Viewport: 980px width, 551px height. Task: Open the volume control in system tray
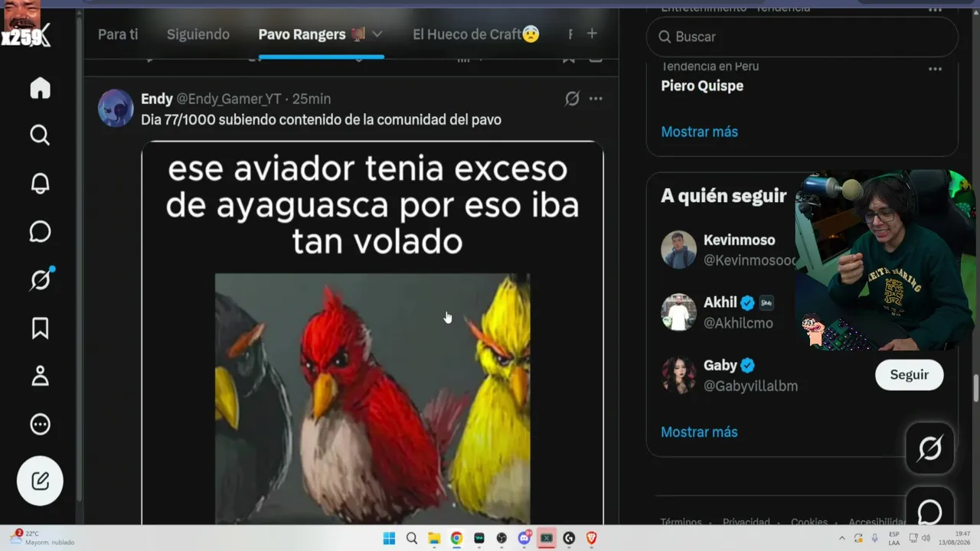927,538
